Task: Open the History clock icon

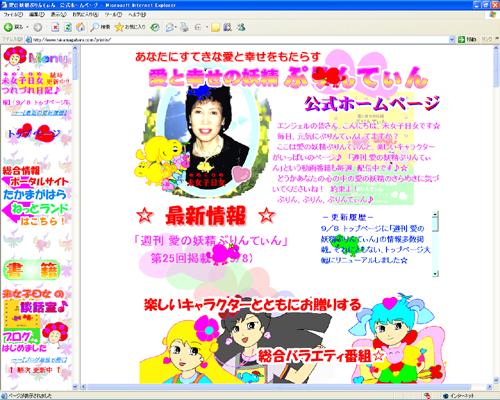Action: [x=155, y=27]
